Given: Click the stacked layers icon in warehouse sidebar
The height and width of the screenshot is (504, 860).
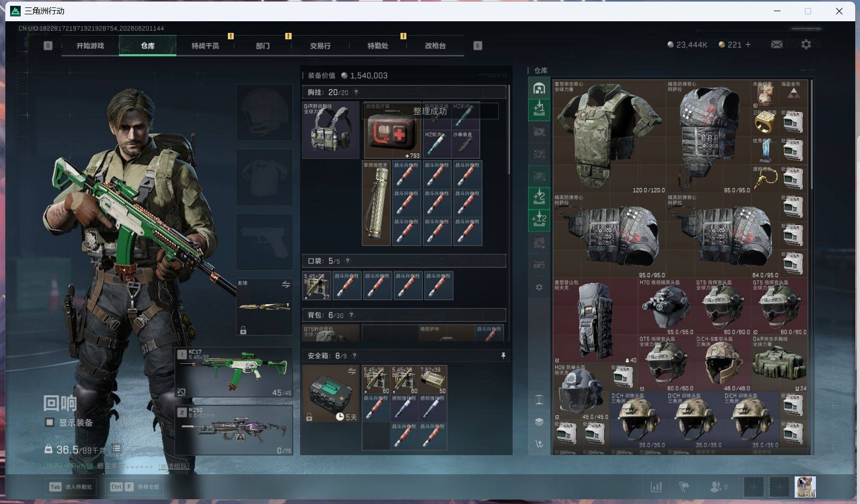Looking at the screenshot, I should coord(539,422).
